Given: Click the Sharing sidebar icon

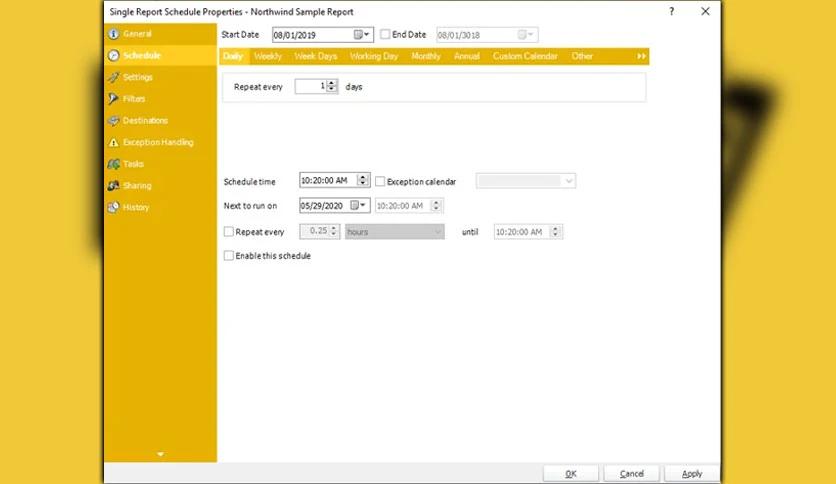Looking at the screenshot, I should point(114,186).
